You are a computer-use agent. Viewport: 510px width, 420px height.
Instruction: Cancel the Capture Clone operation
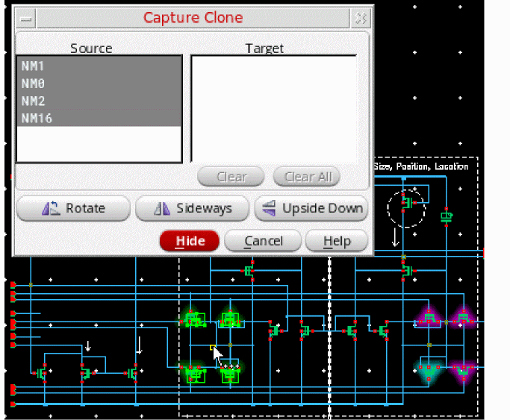(263, 241)
